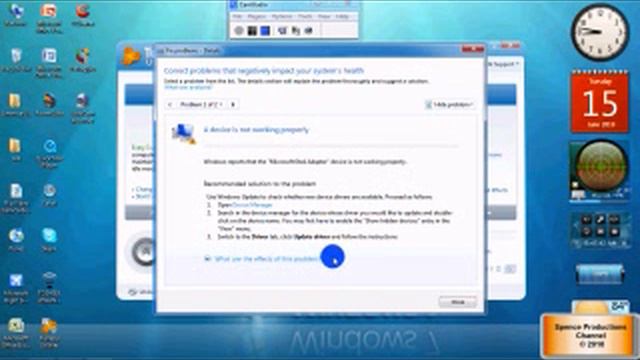Open the Hide problem dropdown
The height and width of the screenshot is (360, 640).
[449, 105]
